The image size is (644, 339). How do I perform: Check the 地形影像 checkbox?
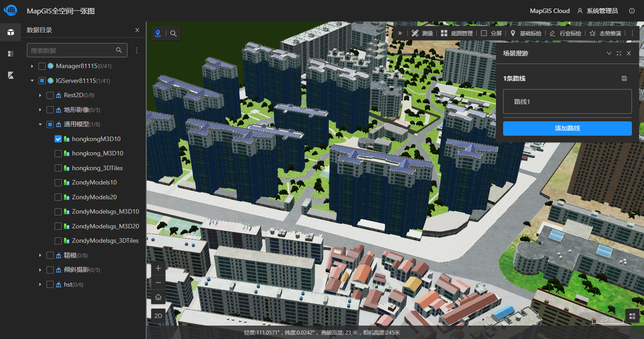coord(50,110)
